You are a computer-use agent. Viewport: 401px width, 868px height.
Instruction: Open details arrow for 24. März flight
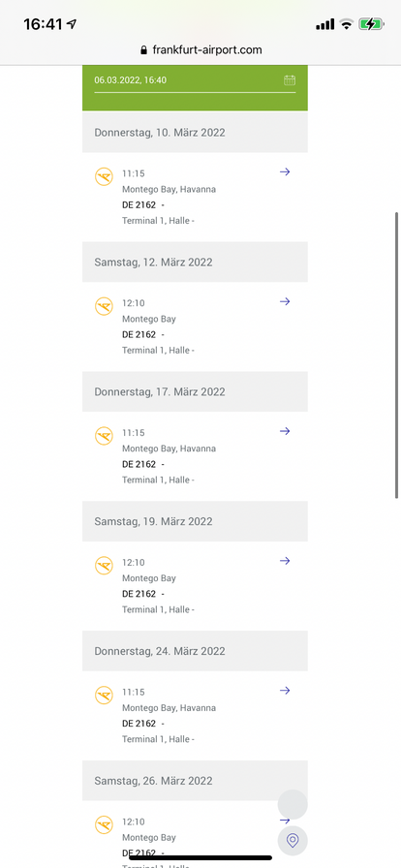285,691
